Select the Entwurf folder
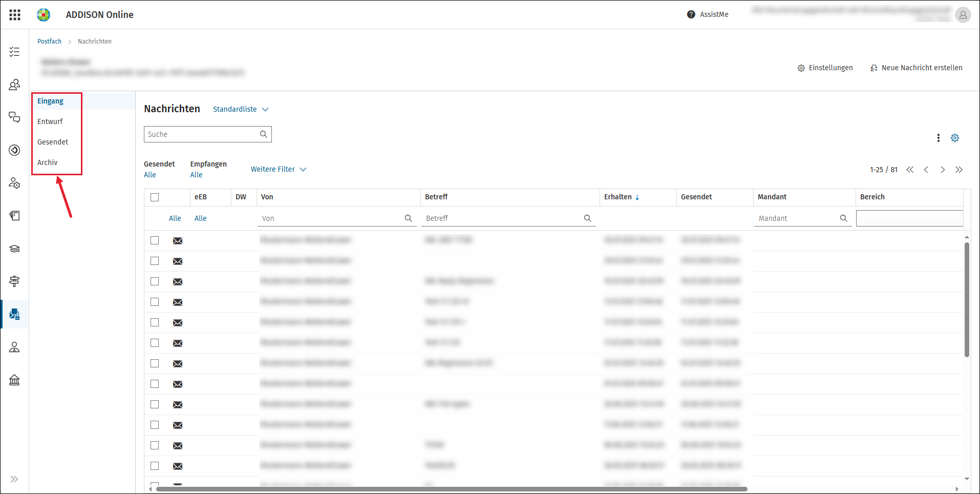This screenshot has width=980, height=494. [x=50, y=121]
